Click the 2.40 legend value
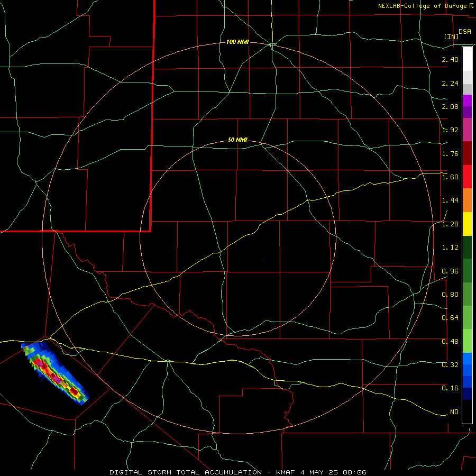This screenshot has height=476, width=476. click(450, 59)
